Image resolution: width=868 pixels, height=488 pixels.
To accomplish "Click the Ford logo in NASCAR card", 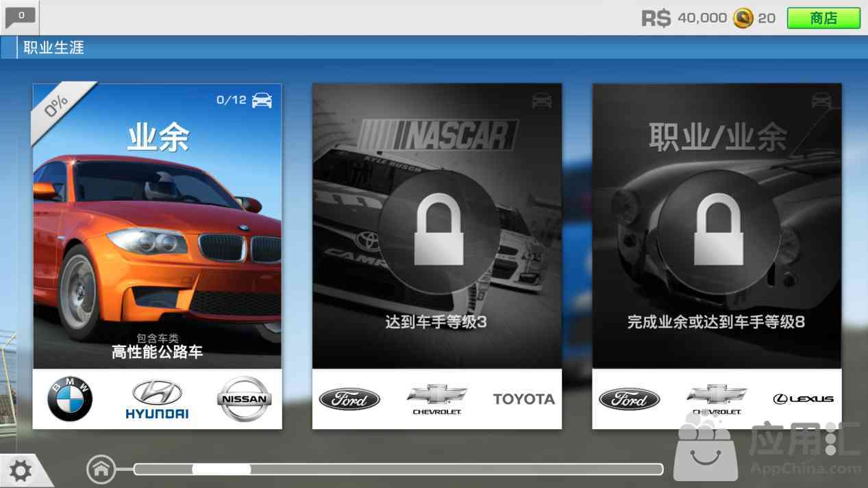I will pos(349,399).
